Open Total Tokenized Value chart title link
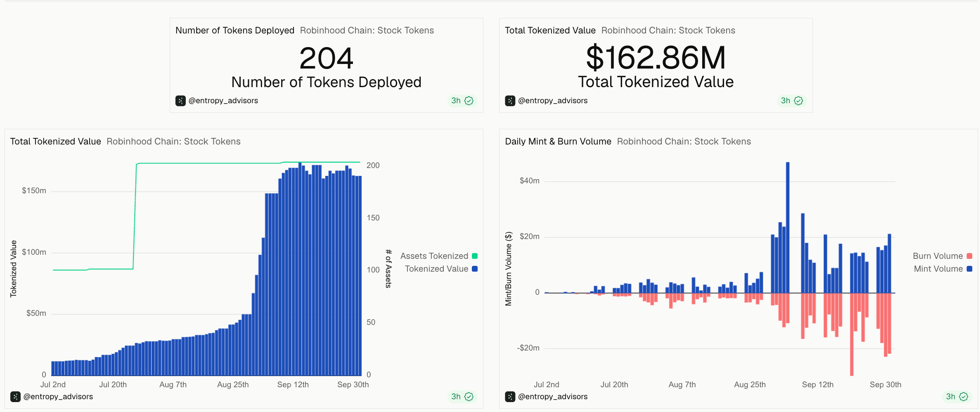This screenshot has height=412, width=980. (56, 142)
